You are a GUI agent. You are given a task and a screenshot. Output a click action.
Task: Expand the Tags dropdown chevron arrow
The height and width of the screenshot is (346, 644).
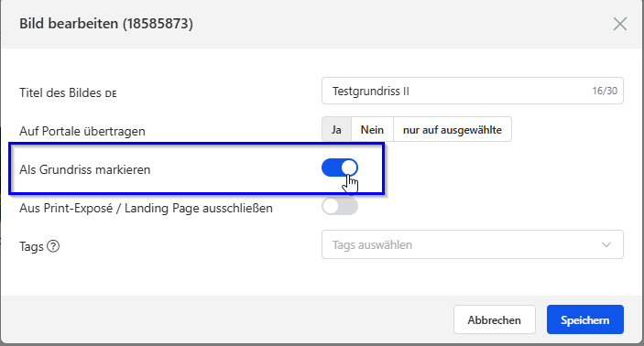(606, 244)
